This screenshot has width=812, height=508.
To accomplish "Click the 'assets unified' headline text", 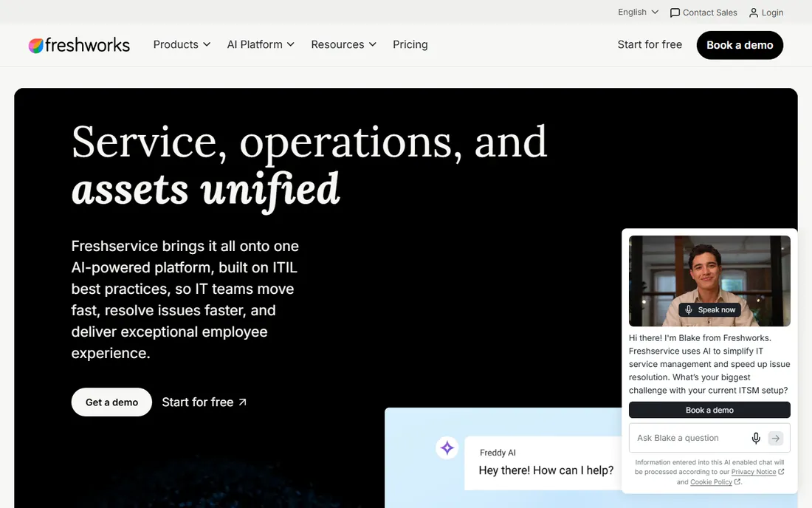I will coord(206,190).
